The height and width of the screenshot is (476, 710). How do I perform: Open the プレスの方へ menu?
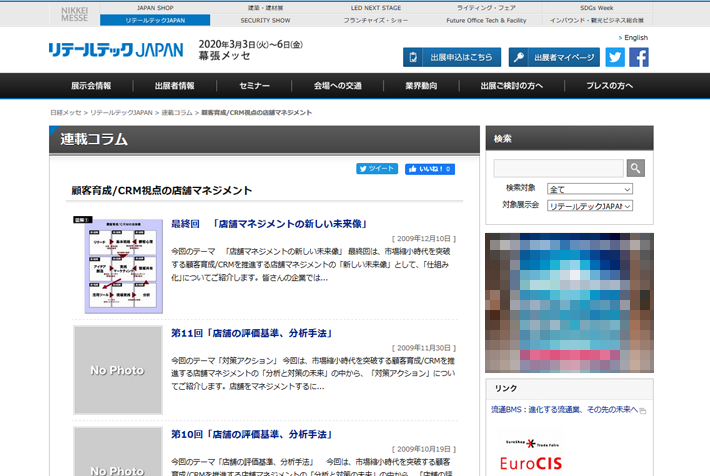[609, 86]
